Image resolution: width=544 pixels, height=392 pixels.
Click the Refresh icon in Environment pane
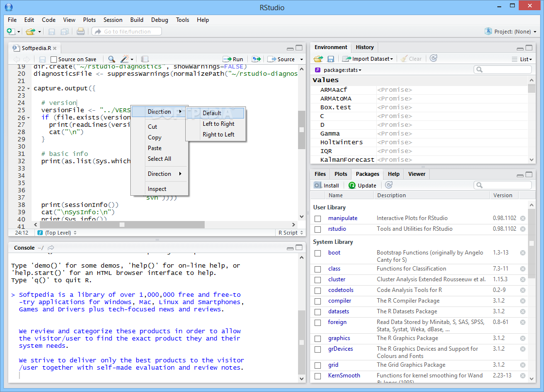coord(433,58)
